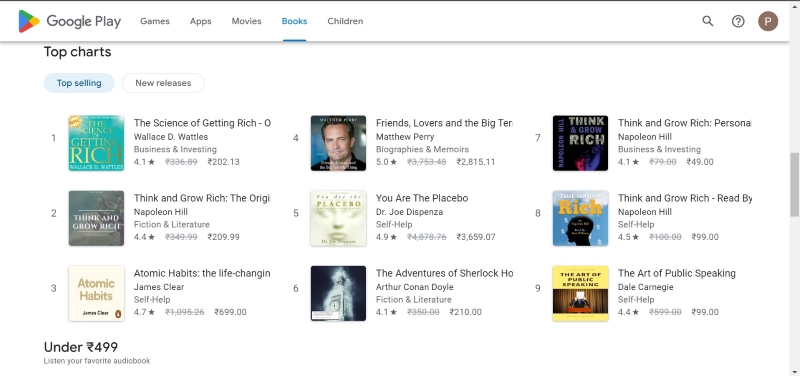Open The Adventures of Sherlock Holmes title
This screenshot has height=376, width=800.
coord(444,273)
